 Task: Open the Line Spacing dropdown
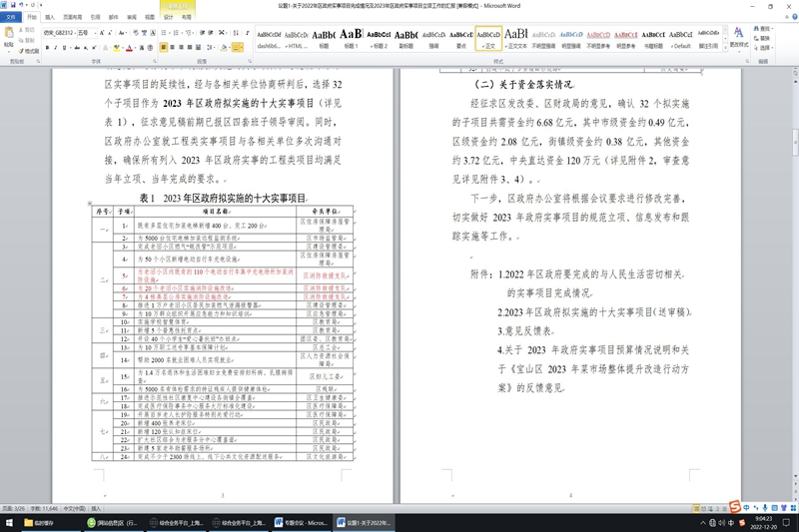(x=211, y=48)
